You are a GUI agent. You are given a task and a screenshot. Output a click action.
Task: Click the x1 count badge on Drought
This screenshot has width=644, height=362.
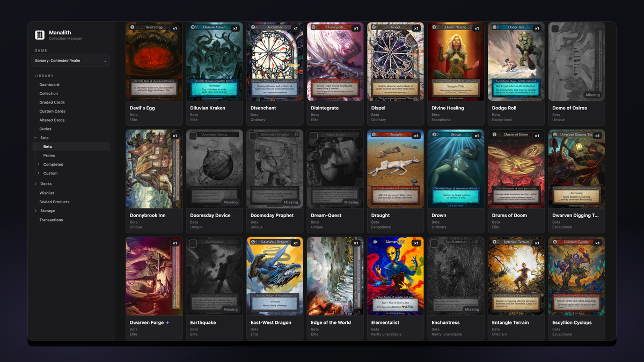[416, 136]
